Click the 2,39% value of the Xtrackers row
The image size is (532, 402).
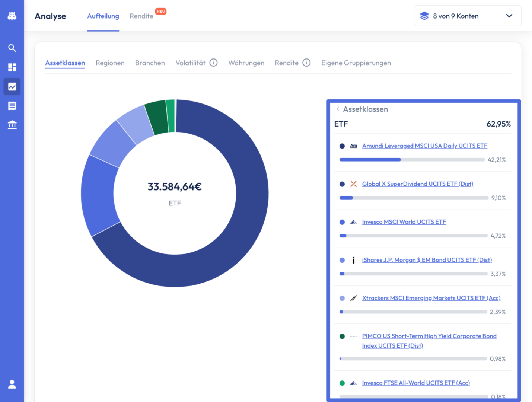click(x=498, y=312)
